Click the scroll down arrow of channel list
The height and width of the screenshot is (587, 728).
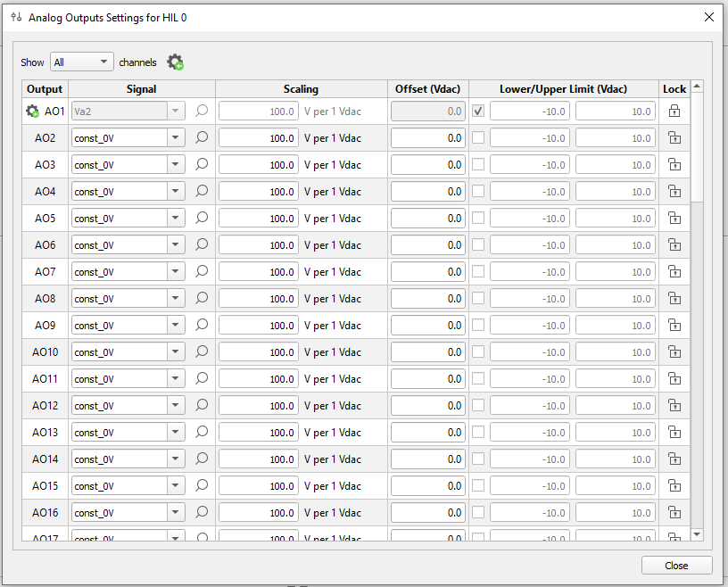[697, 533]
